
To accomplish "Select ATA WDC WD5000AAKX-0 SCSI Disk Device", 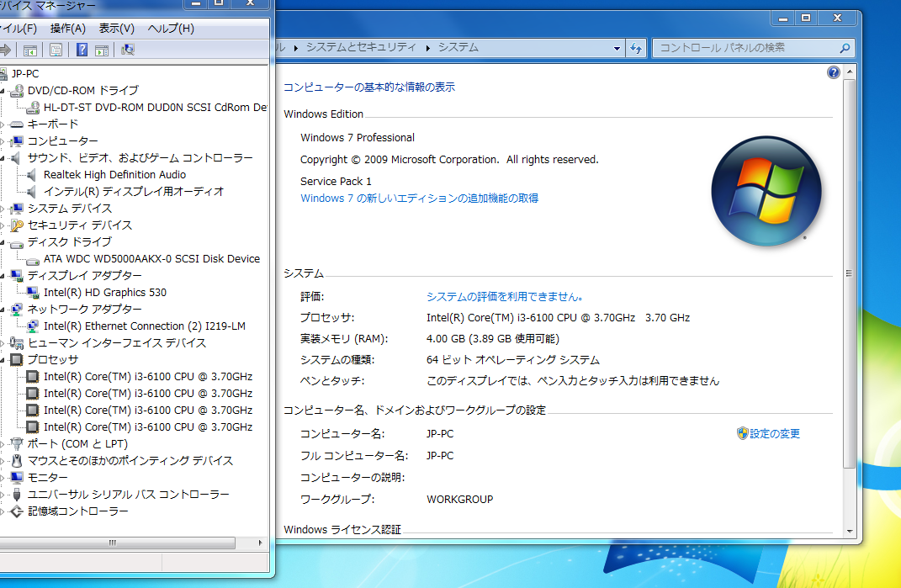I will click(x=151, y=259).
